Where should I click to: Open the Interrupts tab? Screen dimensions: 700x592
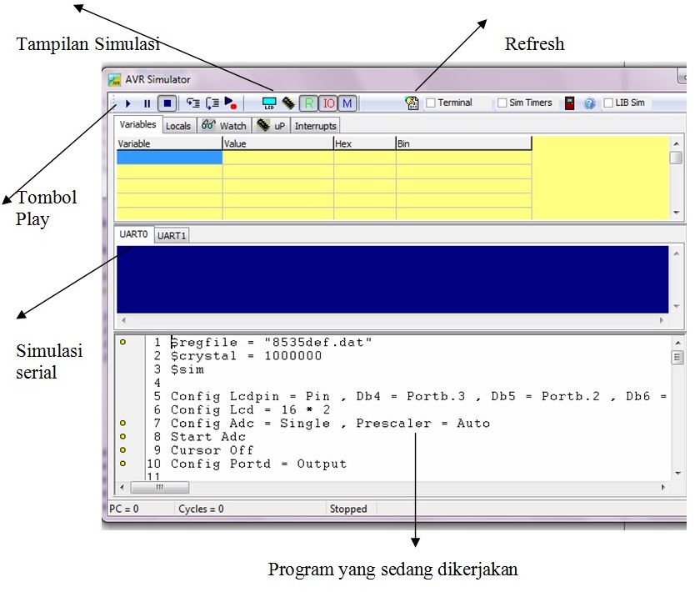click(315, 125)
